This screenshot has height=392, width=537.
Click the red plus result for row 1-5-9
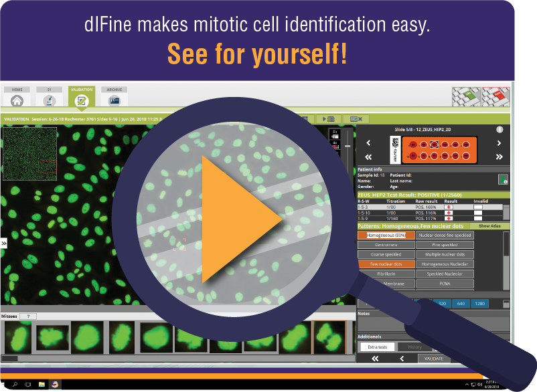point(449,218)
